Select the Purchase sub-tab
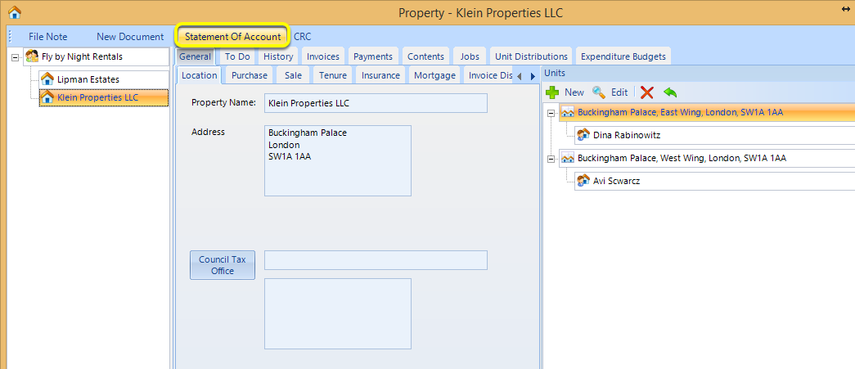Image resolution: width=855 pixels, height=369 pixels. [x=249, y=75]
